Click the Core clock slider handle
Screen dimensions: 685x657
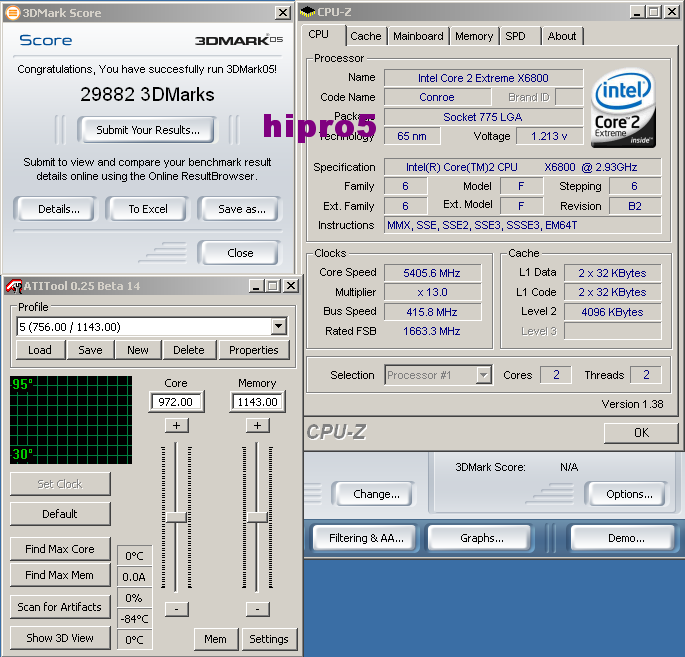(x=176, y=517)
